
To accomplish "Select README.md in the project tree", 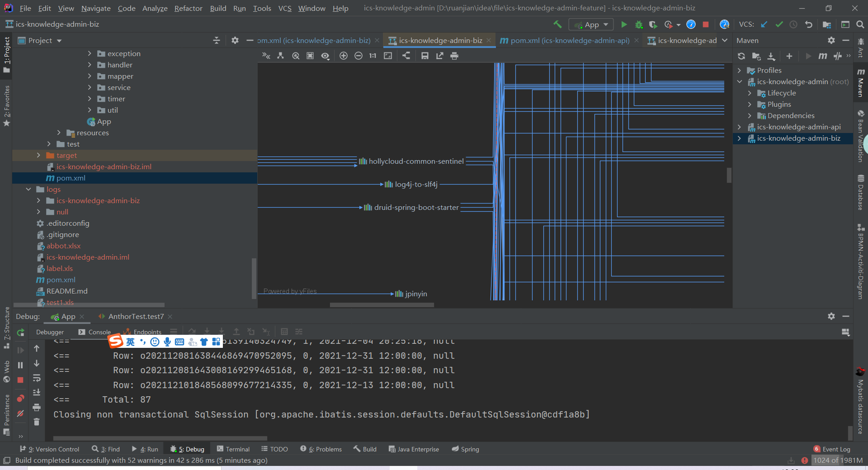I will pyautogui.click(x=67, y=291).
